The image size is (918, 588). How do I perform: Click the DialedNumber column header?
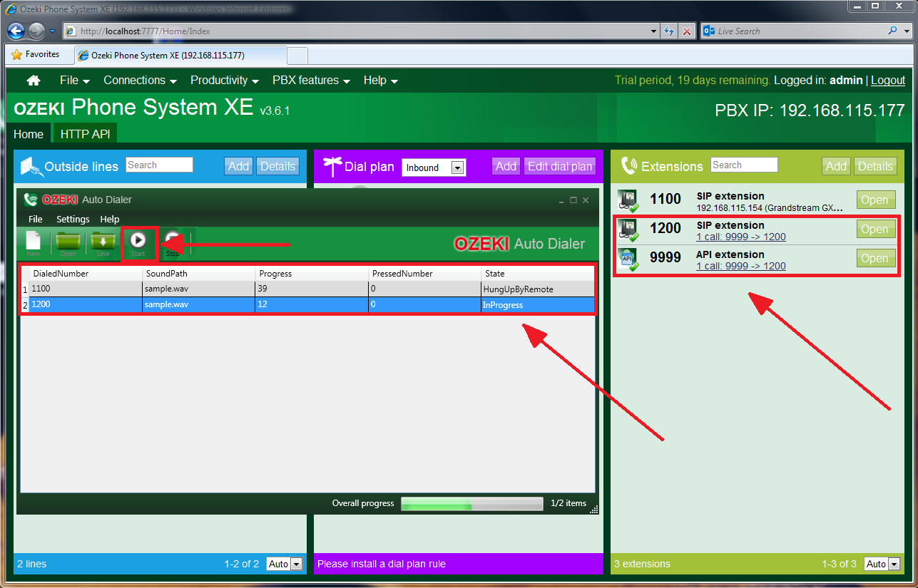click(86, 274)
